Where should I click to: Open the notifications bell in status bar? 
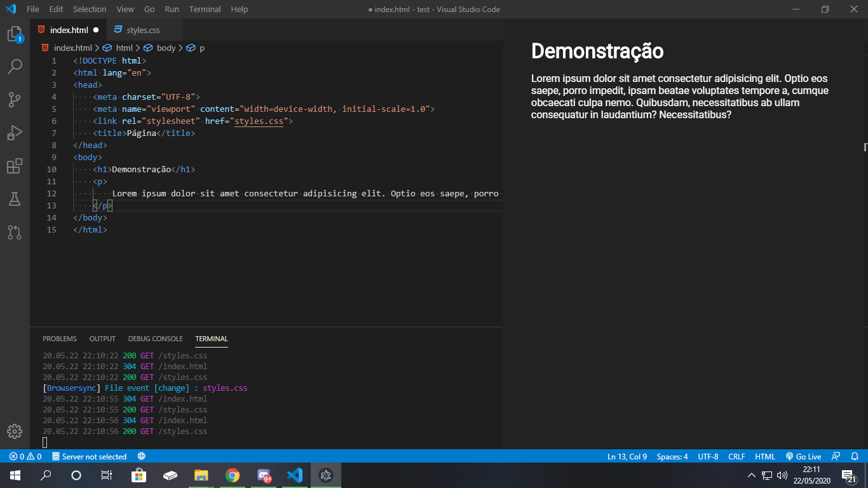[855, 456]
